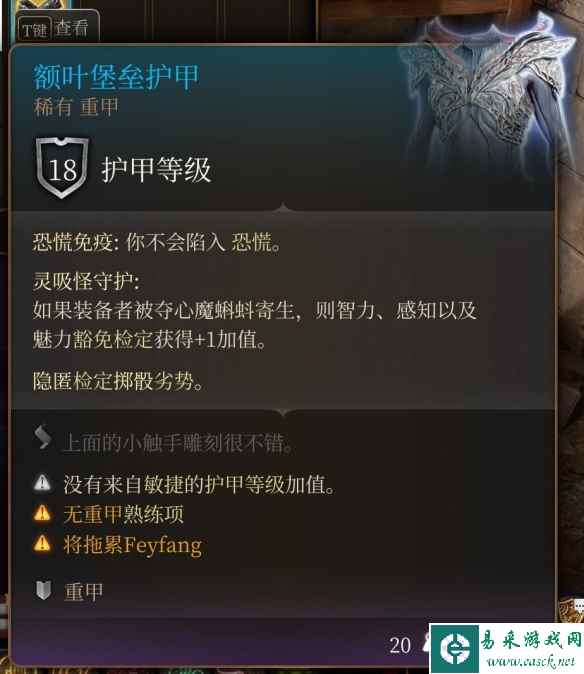Viewport: 584px width, 674px height.
Task: Click the 恐慌免疫 effect text
Action: pos(157,243)
